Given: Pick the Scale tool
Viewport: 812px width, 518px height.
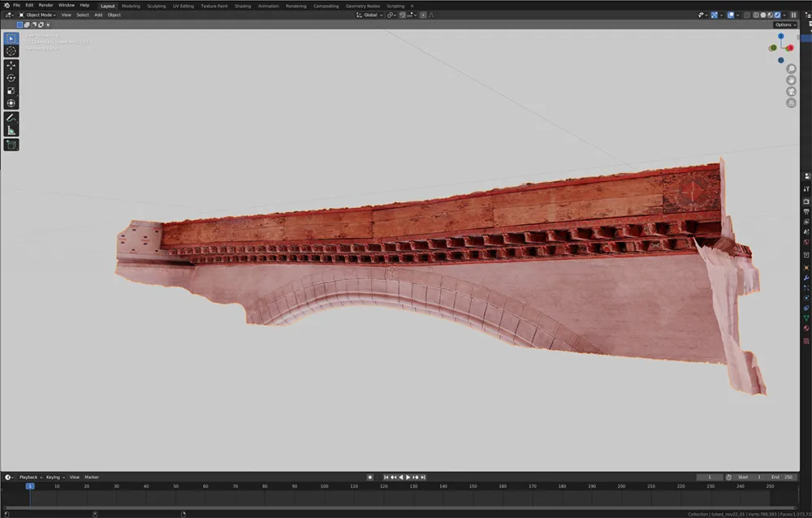Looking at the screenshot, I should tap(11, 91).
